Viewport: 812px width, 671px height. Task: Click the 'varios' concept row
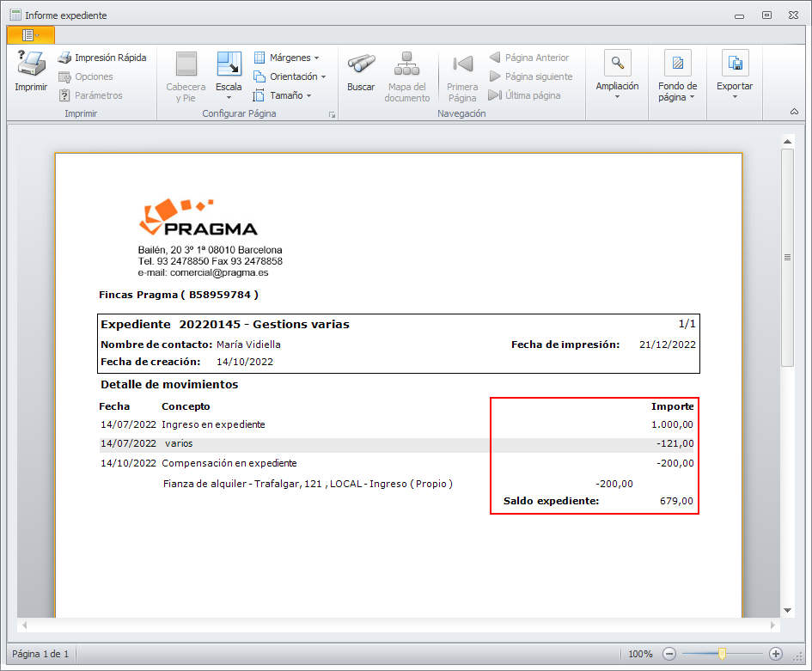[179, 443]
